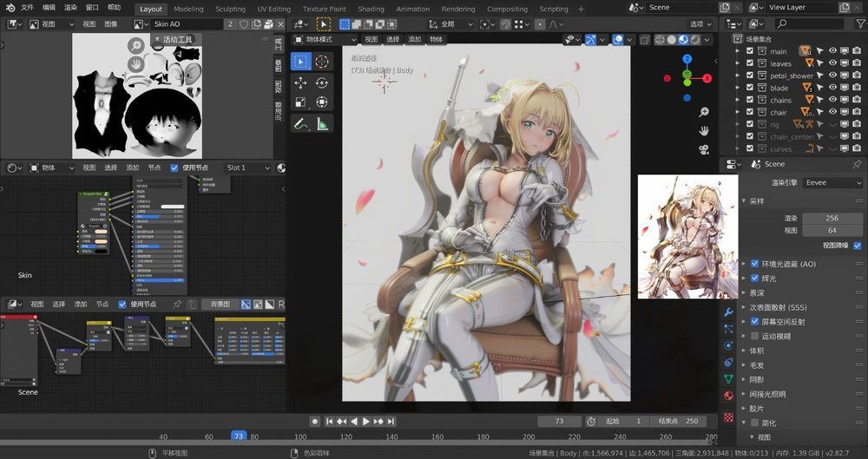The width and height of the screenshot is (868, 459).
Task: Click the play animation button
Action: [366, 421]
